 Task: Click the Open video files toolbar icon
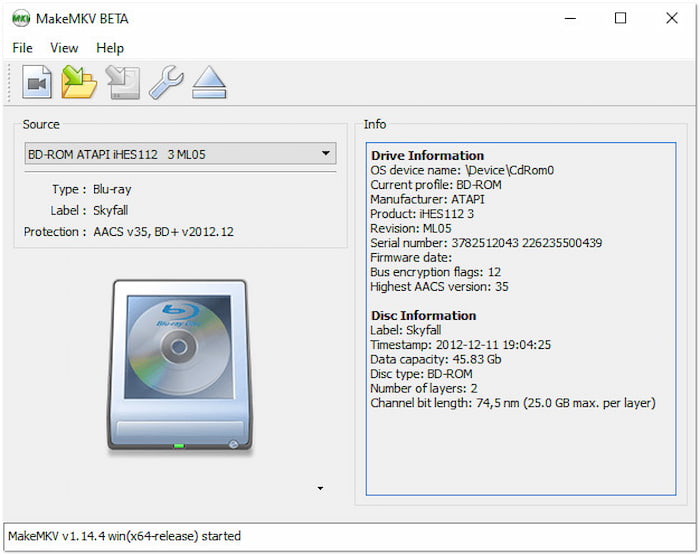pyautogui.click(x=37, y=83)
